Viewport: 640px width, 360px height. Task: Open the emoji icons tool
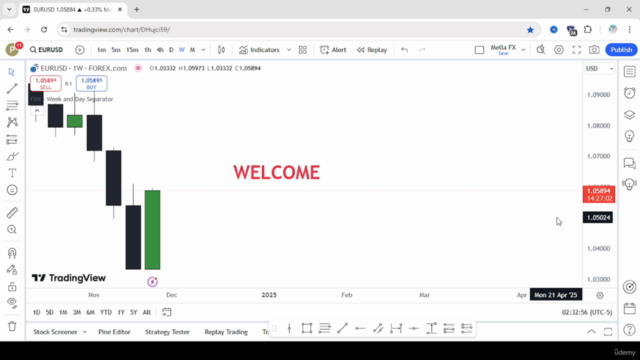point(12,190)
